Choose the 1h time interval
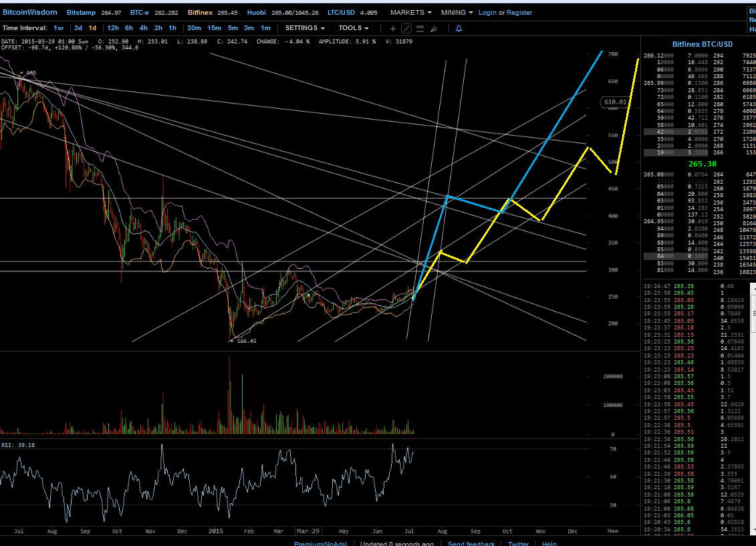This screenshot has width=756, height=546. point(172,28)
